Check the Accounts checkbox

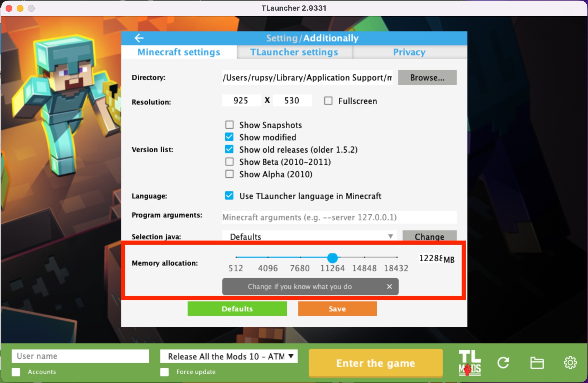click(16, 372)
